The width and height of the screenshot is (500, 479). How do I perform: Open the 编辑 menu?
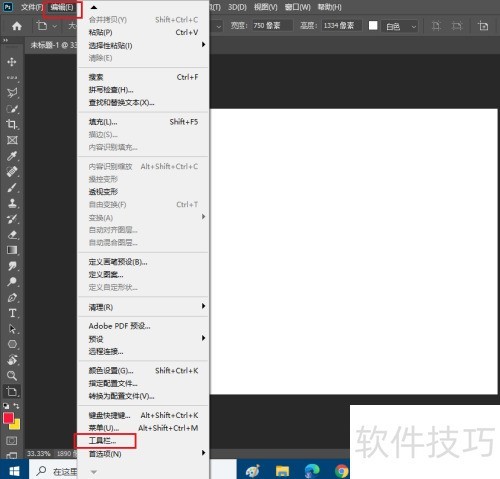point(62,7)
